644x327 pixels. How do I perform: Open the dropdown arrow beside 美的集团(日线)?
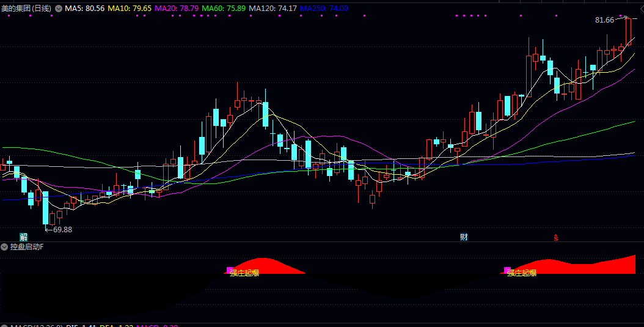pyautogui.click(x=58, y=8)
